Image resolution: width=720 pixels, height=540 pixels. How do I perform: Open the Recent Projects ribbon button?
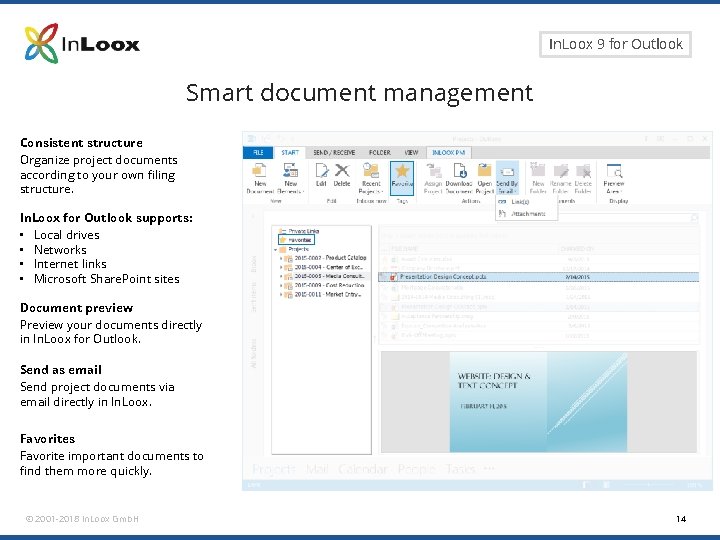tap(371, 178)
